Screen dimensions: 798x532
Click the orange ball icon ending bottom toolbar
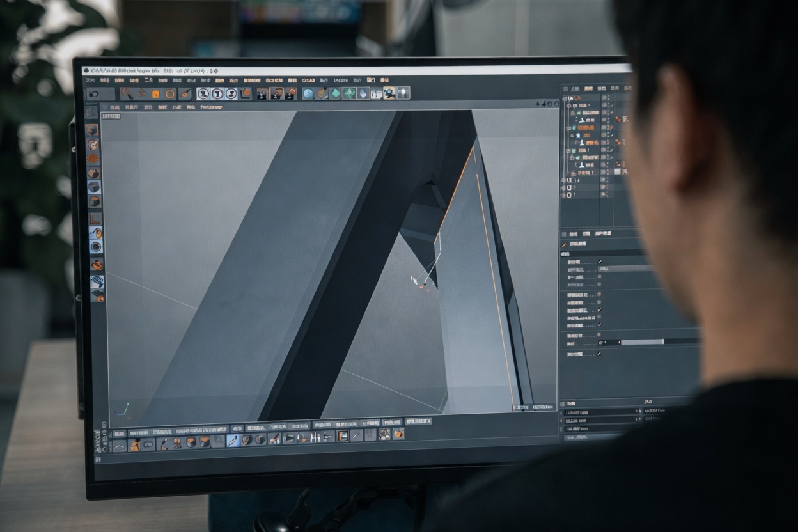(398, 434)
